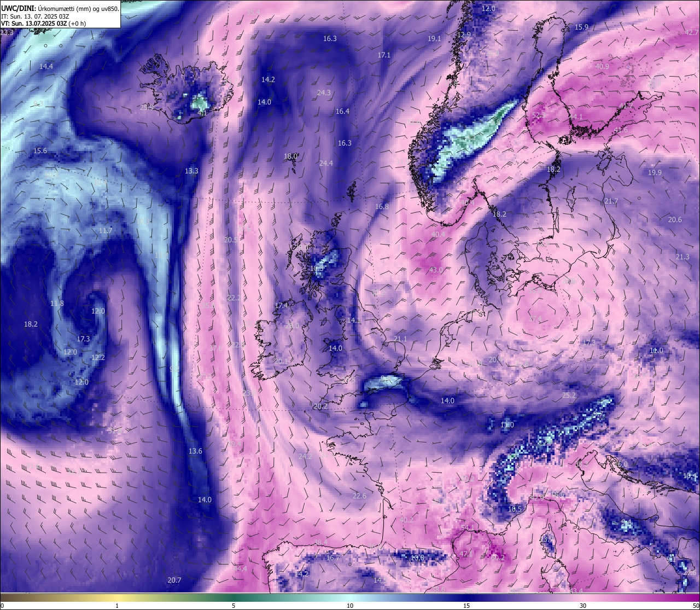The height and width of the screenshot is (610, 700).
Task: Click the 24.4 value on the map
Action: click(x=326, y=163)
